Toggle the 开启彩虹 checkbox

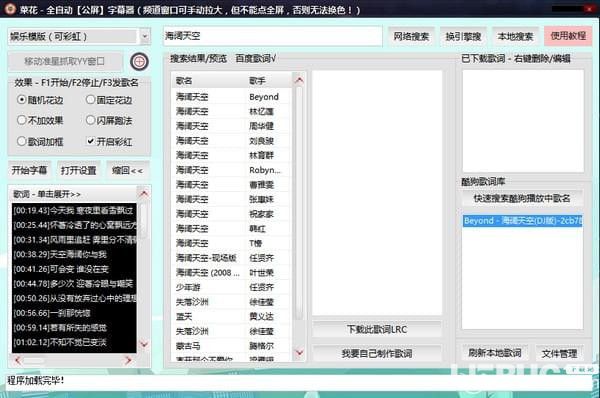coord(109,142)
